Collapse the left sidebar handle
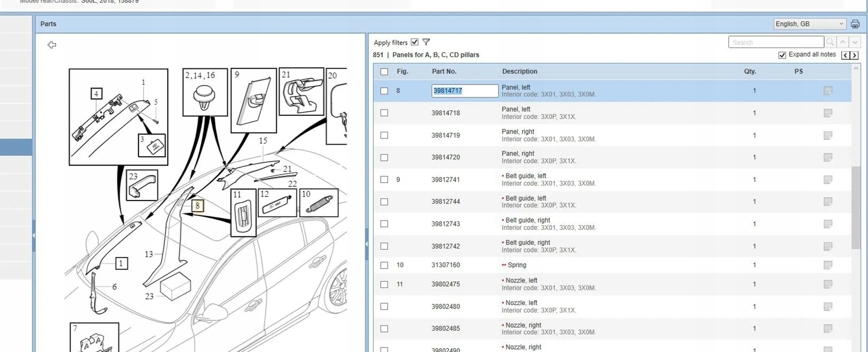868x352 pixels. tap(34, 235)
